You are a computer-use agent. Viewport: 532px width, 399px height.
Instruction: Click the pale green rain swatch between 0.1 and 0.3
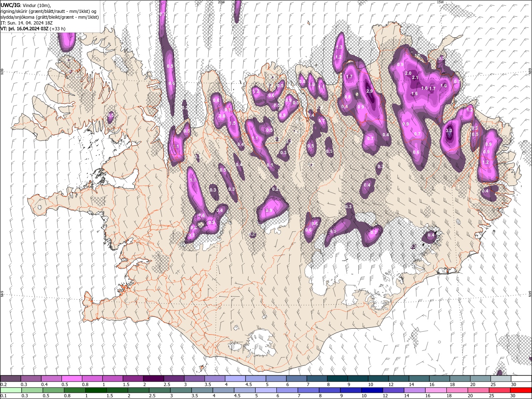click(x=11, y=390)
